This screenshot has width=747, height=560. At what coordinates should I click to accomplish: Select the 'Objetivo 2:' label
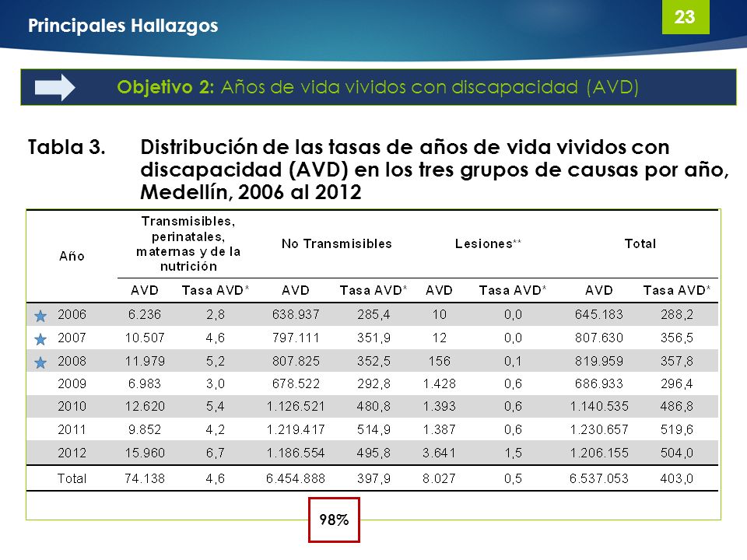click(166, 87)
